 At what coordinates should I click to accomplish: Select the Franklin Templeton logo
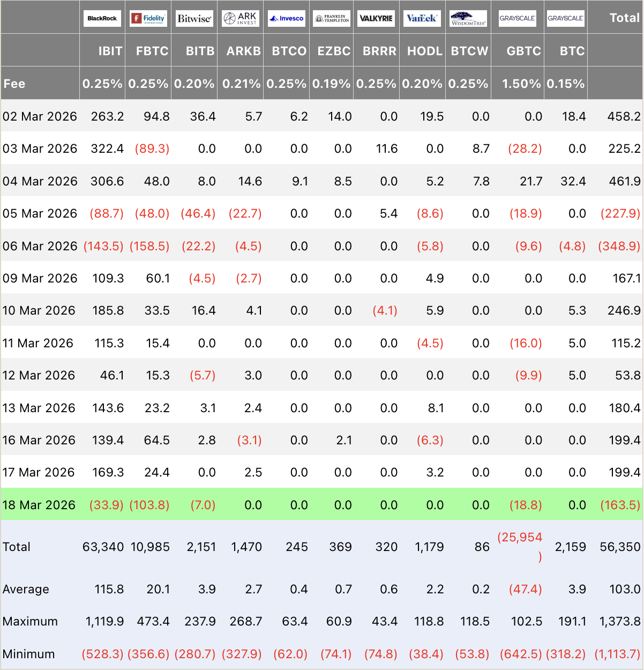coord(332,18)
